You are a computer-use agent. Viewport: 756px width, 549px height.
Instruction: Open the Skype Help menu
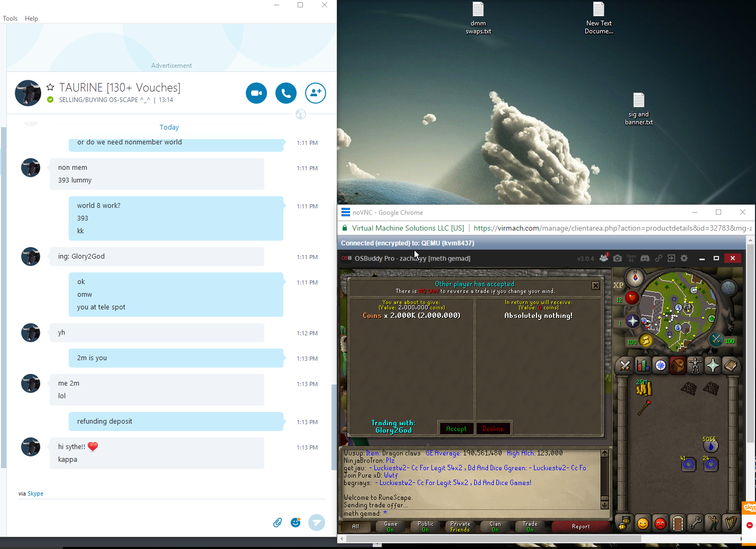[32, 19]
